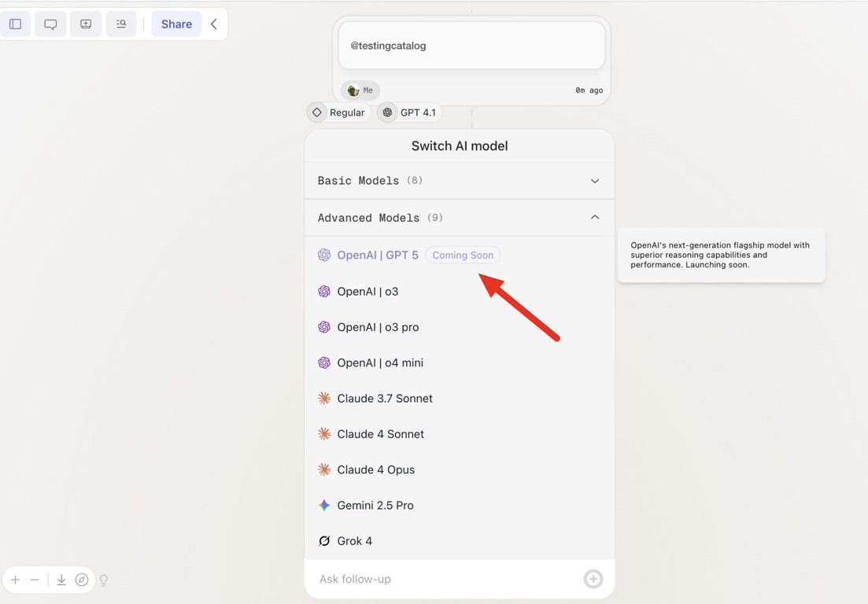Image resolution: width=868 pixels, height=604 pixels.
Task: Choose OpenAI | o3 model
Action: pyautogui.click(x=460, y=292)
